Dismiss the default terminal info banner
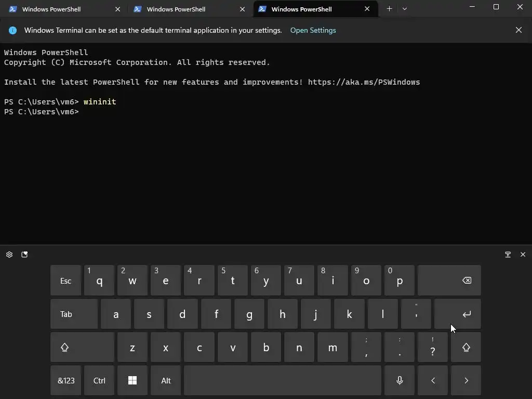 (x=518, y=30)
